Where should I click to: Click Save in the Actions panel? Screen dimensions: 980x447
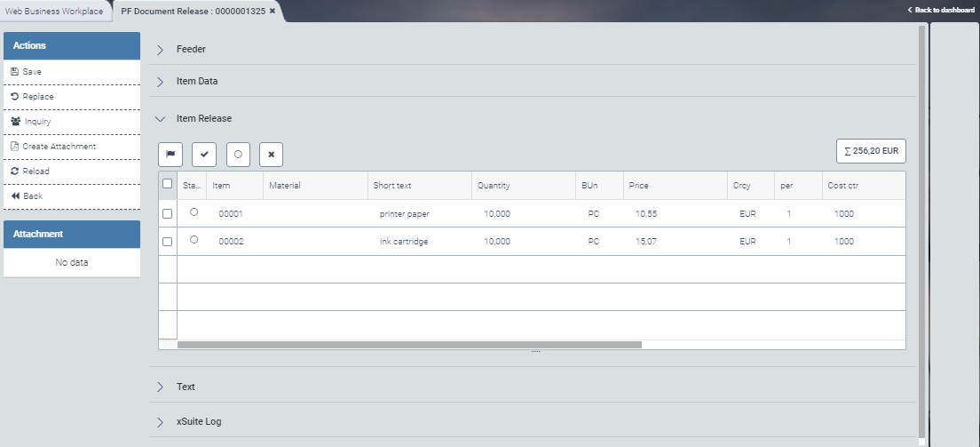(x=32, y=72)
